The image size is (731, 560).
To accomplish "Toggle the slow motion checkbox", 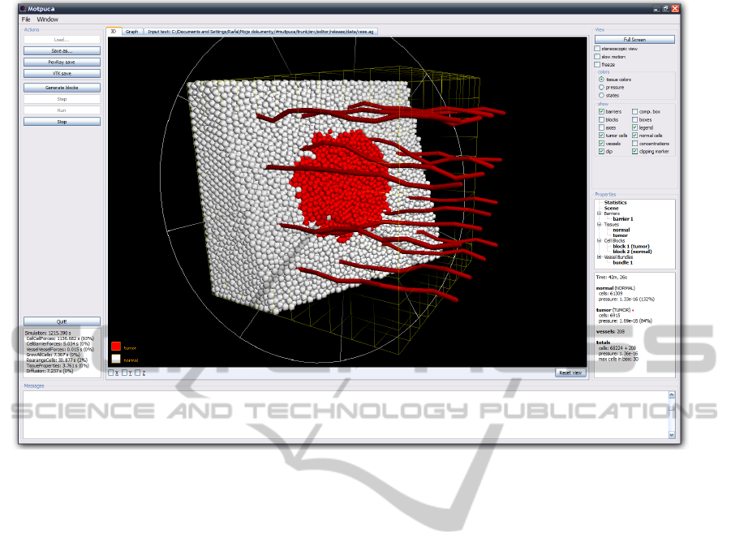I will tap(598, 57).
